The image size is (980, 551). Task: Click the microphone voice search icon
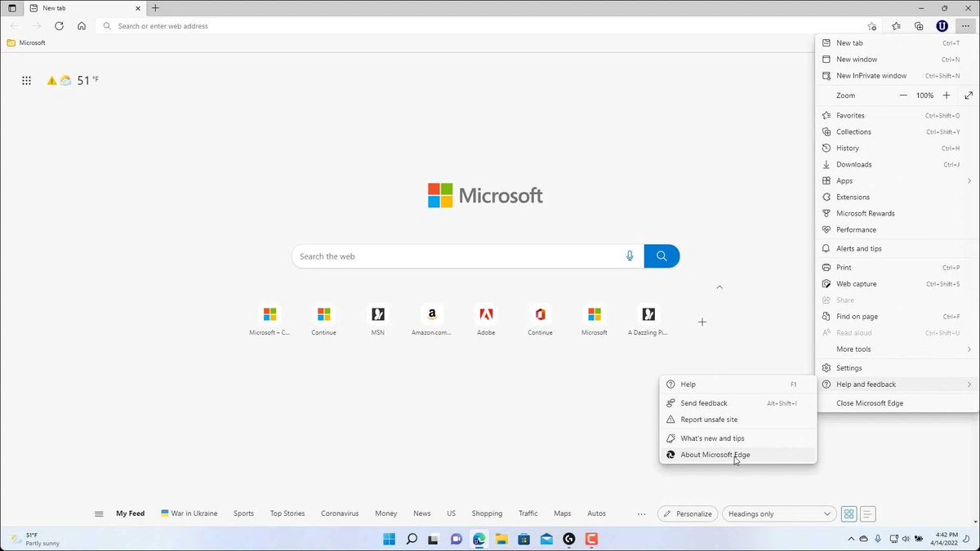(630, 256)
